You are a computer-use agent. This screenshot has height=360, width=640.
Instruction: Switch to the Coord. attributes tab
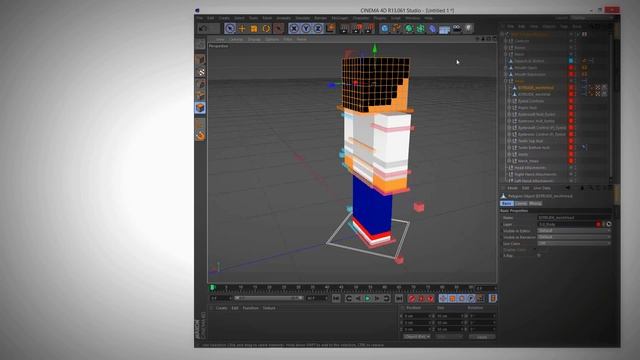click(x=521, y=203)
